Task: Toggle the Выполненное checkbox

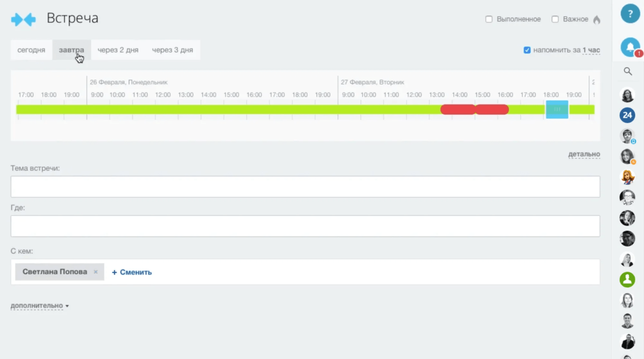Action: [489, 19]
